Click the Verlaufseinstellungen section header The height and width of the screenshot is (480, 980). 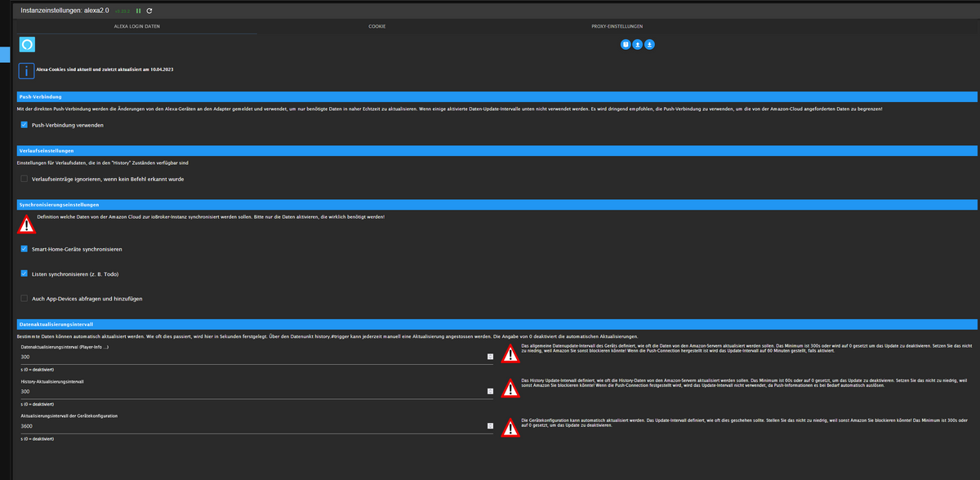coord(497,150)
